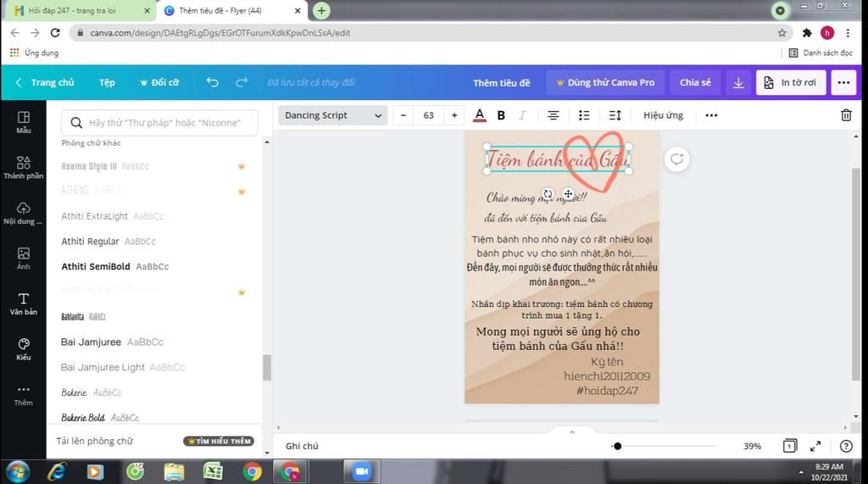Viewport: 868px width, 484px height.
Task: Increase the font size with plus
Action: tap(454, 115)
